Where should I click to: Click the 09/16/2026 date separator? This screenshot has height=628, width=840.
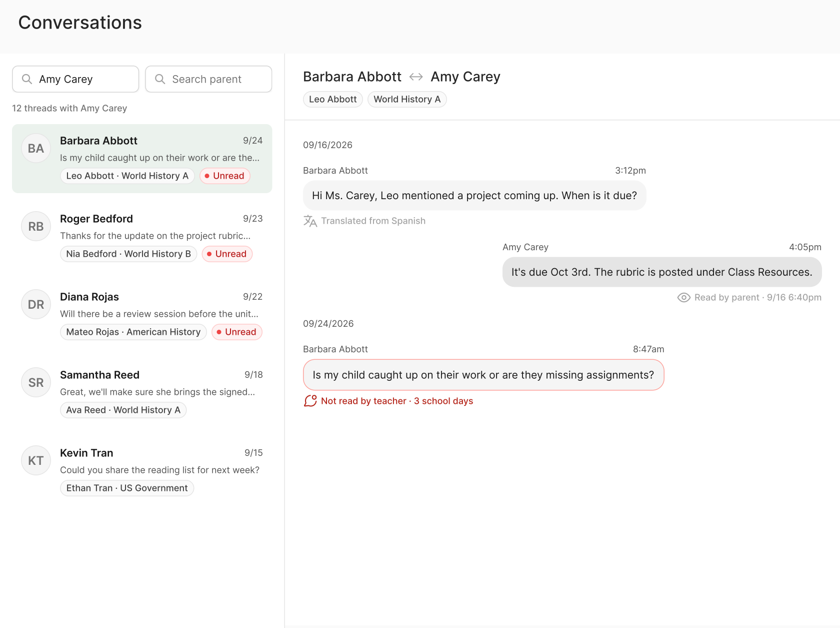point(328,145)
